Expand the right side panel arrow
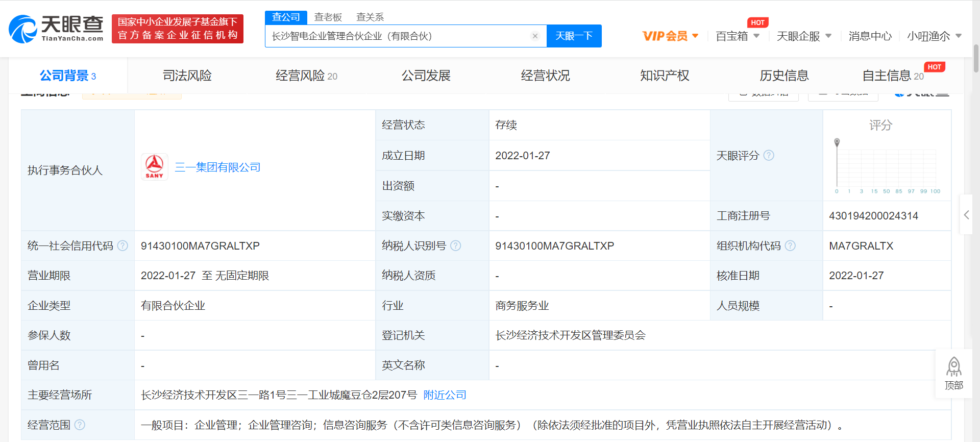Screen dimensions: 980x442 click(966, 214)
